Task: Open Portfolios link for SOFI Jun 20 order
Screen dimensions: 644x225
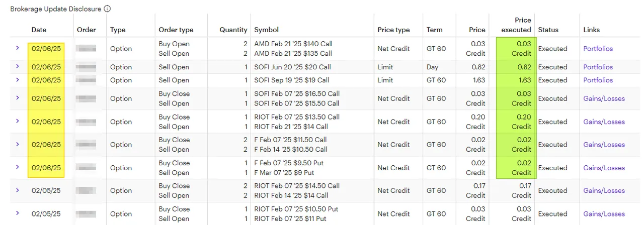Action: click(598, 67)
